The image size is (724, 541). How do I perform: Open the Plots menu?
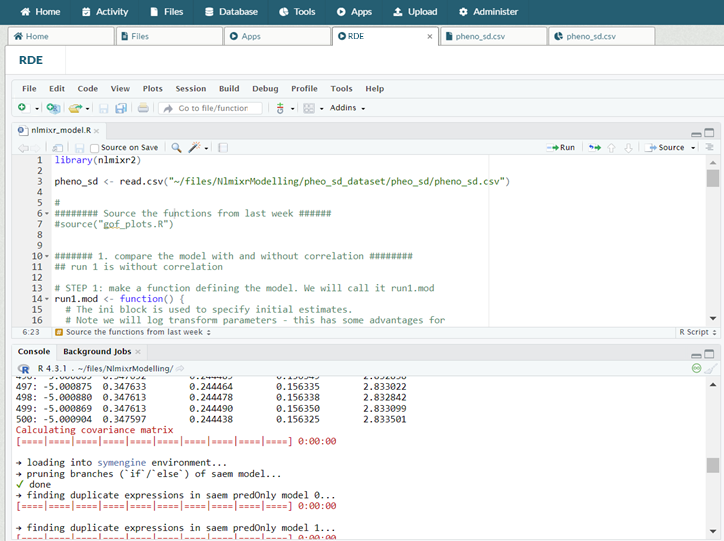click(152, 88)
